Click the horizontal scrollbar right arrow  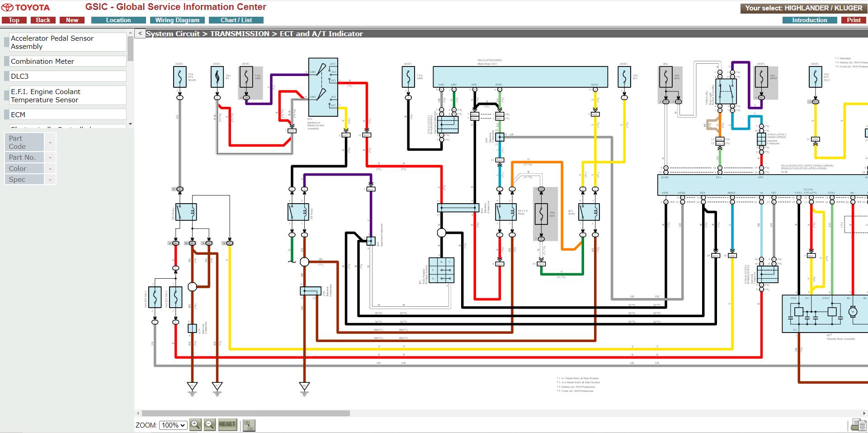[x=865, y=413]
